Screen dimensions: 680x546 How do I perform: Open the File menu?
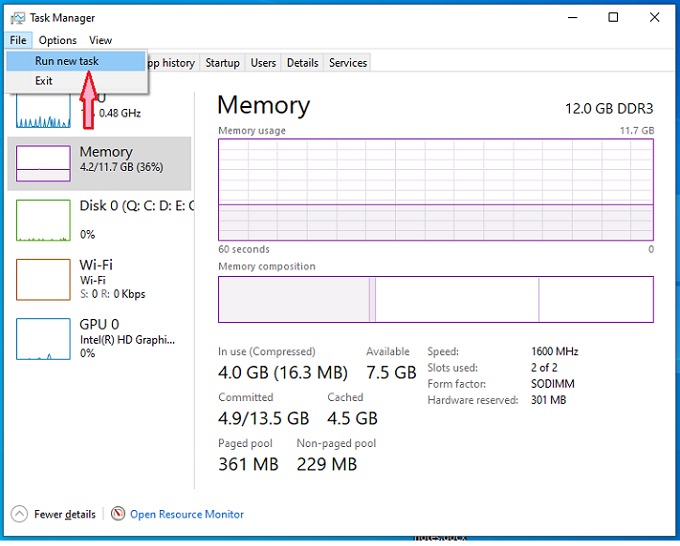pos(18,40)
